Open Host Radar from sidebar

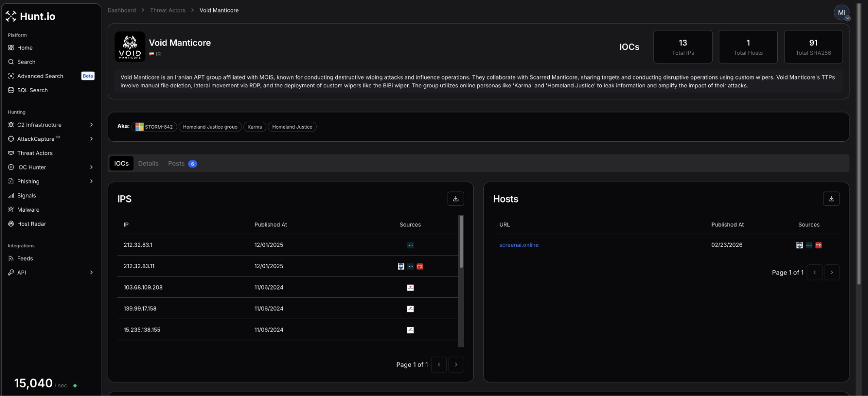(31, 224)
